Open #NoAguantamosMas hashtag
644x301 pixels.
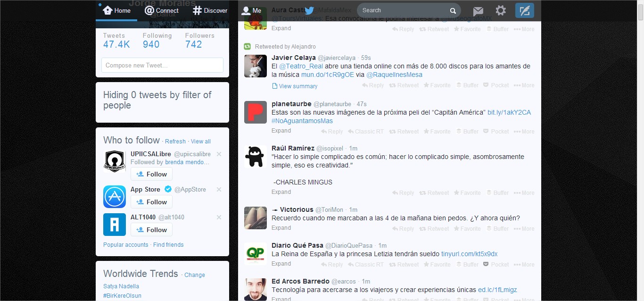click(302, 121)
